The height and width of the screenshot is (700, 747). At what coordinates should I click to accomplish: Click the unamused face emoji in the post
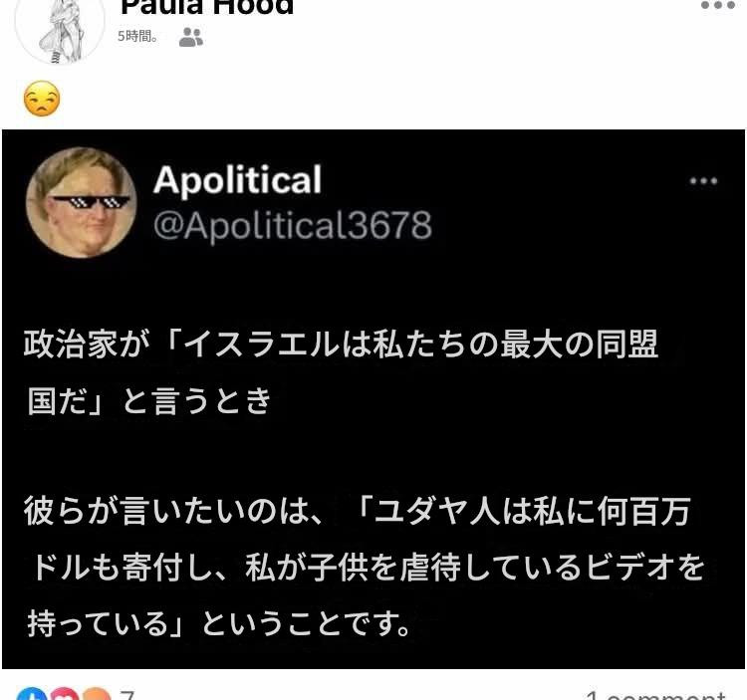coord(42,99)
